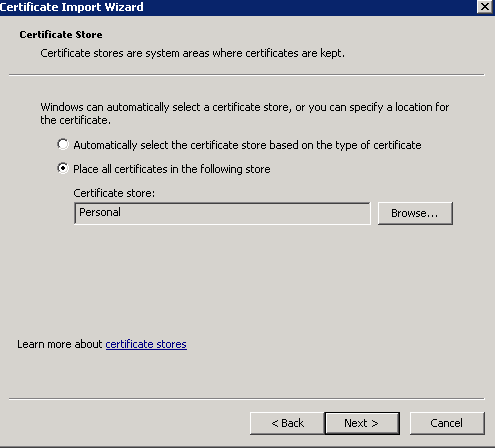The height and width of the screenshot is (448, 495).
Task: Click the 'Learn more about' text
Action: [60, 344]
